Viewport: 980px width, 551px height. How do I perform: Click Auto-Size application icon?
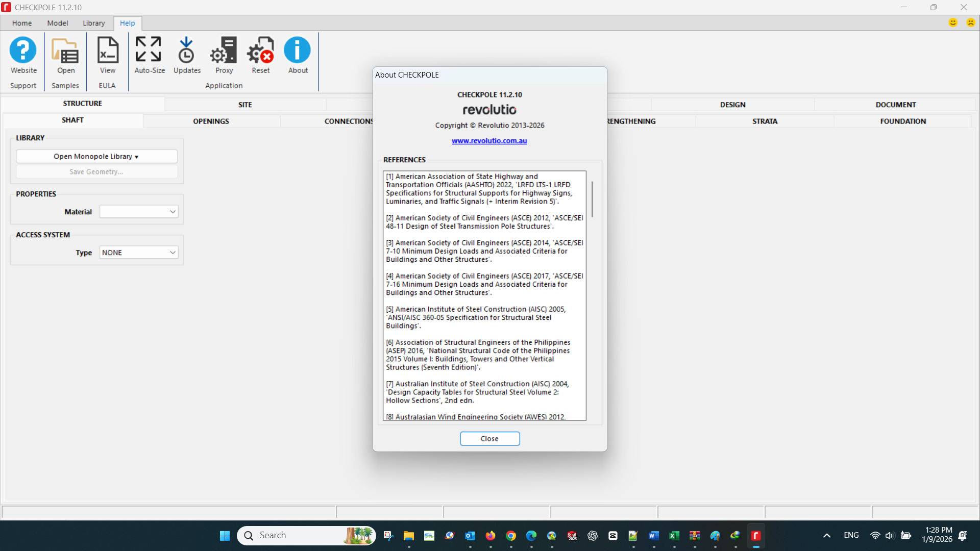click(149, 51)
